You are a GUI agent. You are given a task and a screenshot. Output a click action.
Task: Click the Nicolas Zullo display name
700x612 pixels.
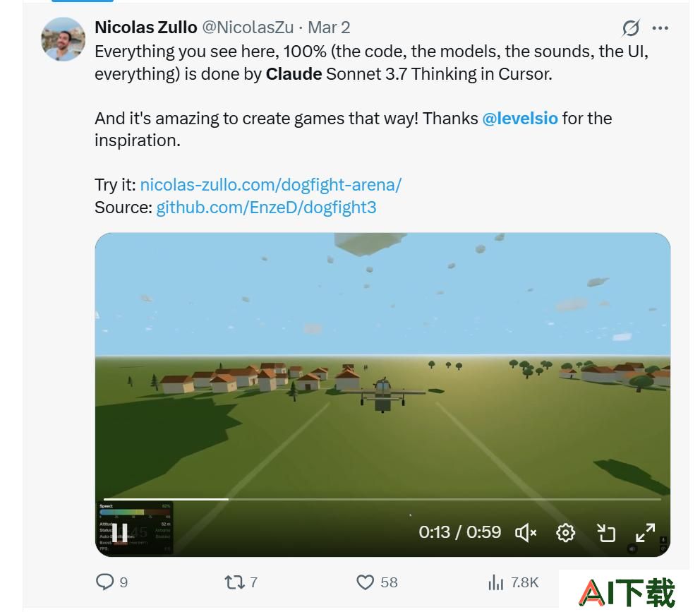coord(146,28)
